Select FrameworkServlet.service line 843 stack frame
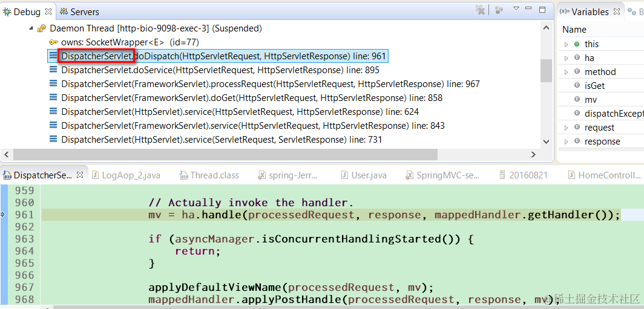644x309 pixels. (253, 126)
